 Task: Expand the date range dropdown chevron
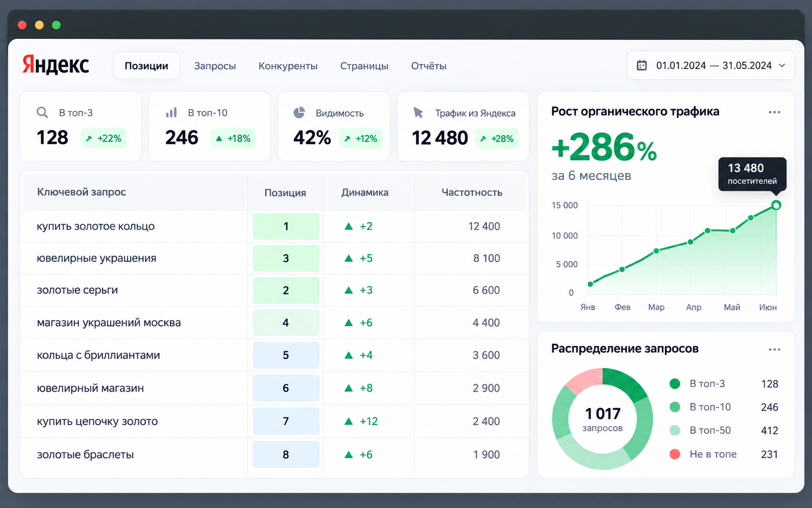coord(782,66)
